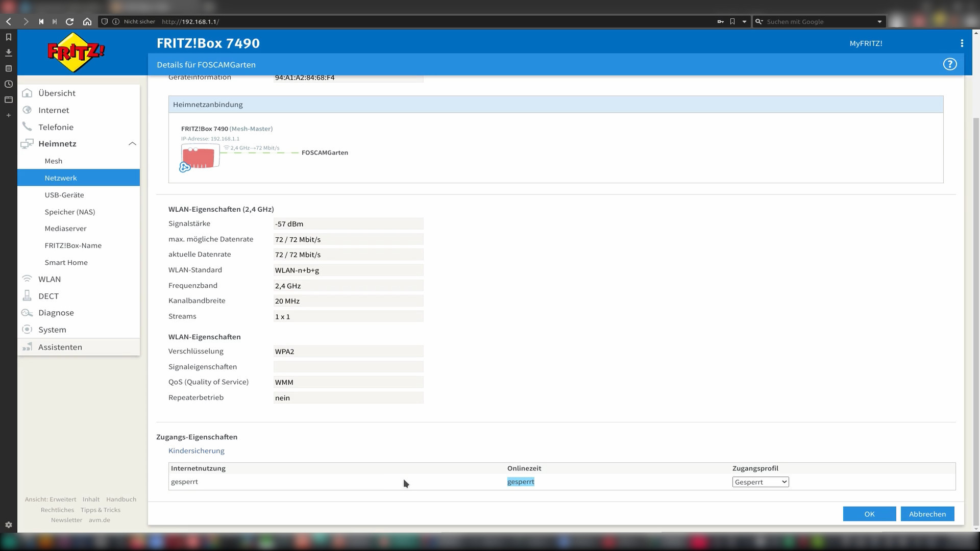Screen dimensions: 980x551
Task: Open downloads panel in browser sidebar
Action: pos(8,53)
